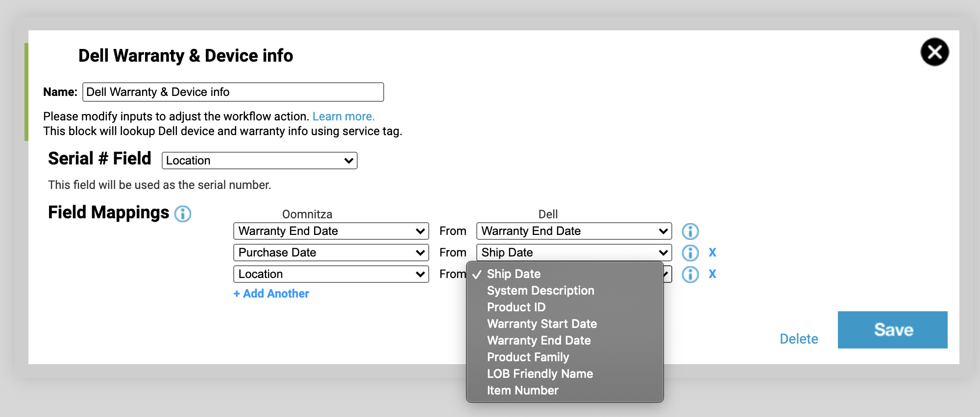Click the Save button
The height and width of the screenshot is (417, 980).
pos(892,330)
